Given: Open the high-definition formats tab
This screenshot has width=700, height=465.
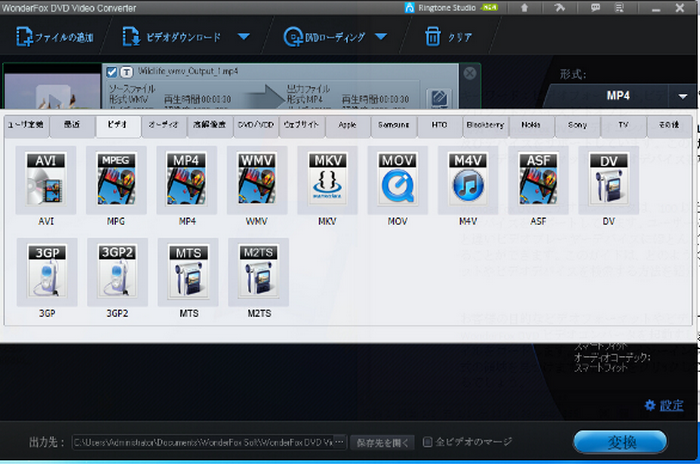Looking at the screenshot, I should click(210, 125).
